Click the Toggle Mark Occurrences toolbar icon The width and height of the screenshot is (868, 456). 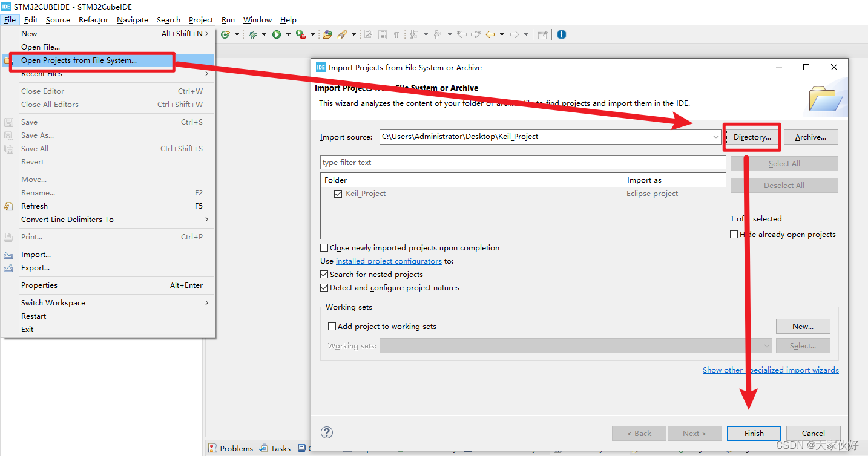coord(369,34)
